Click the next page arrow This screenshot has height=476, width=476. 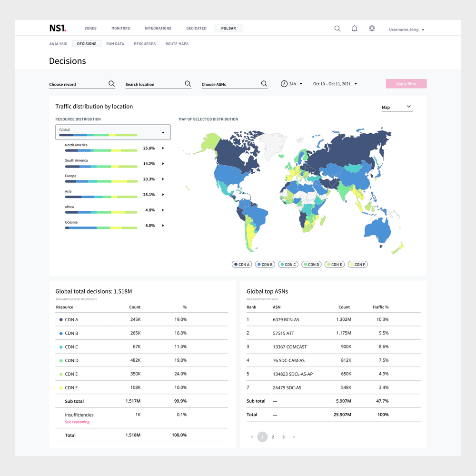point(294,437)
